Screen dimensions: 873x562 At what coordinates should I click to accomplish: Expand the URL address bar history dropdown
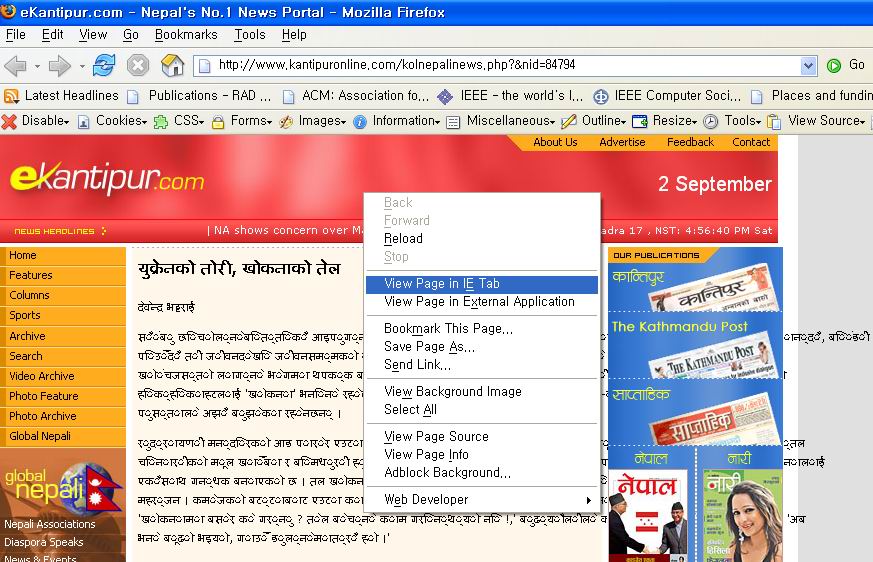[808, 66]
